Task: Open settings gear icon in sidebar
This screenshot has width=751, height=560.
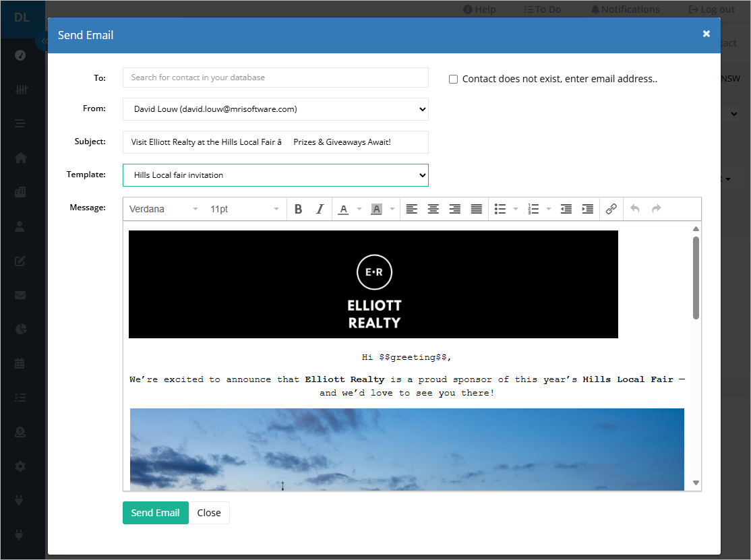Action: 20,466
